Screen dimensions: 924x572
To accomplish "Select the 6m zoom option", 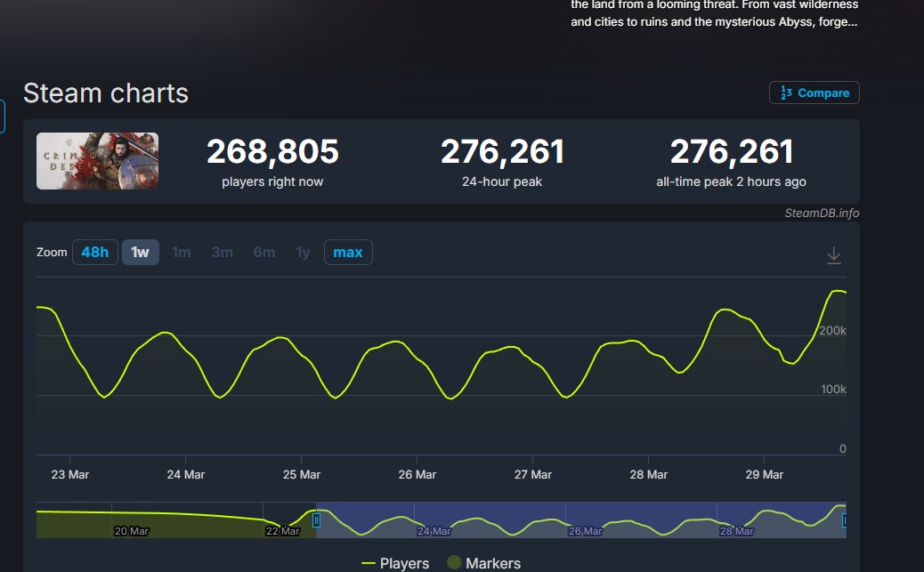I will (264, 252).
